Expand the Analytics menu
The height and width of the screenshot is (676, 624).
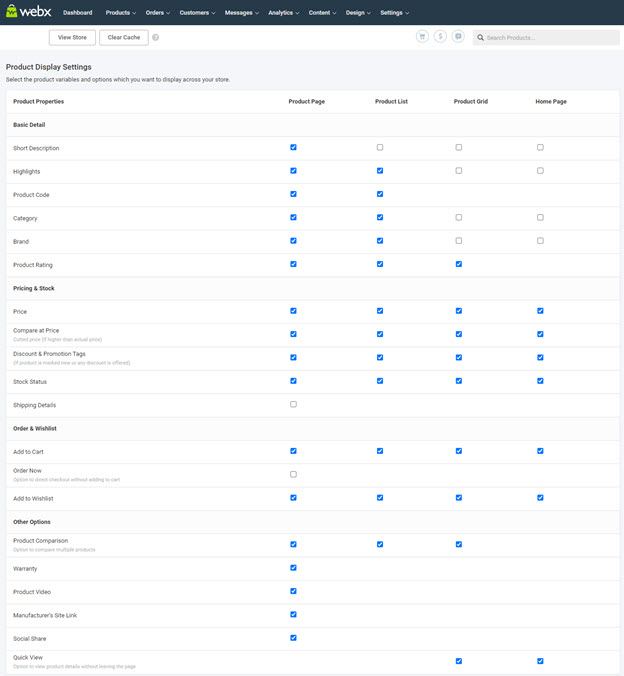coord(284,13)
